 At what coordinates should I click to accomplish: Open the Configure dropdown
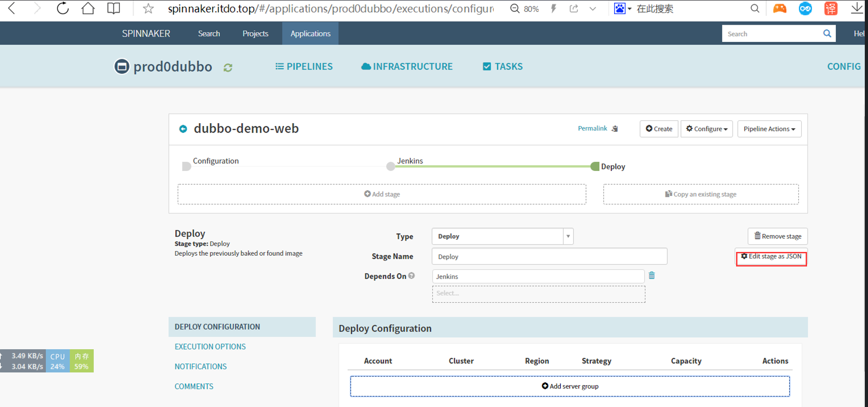tap(707, 129)
